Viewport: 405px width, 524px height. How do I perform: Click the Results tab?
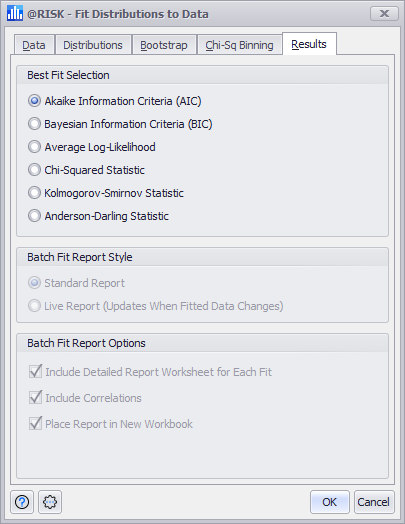[309, 44]
